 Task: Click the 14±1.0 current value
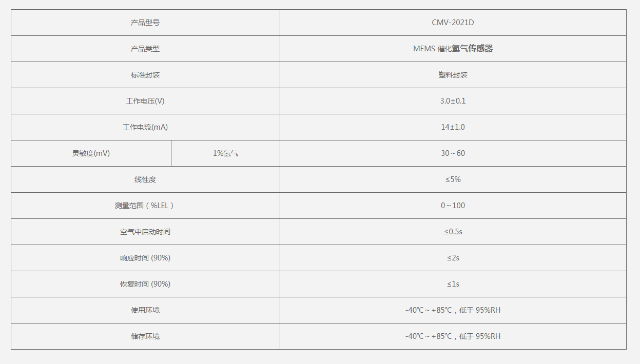pyautogui.click(x=453, y=127)
